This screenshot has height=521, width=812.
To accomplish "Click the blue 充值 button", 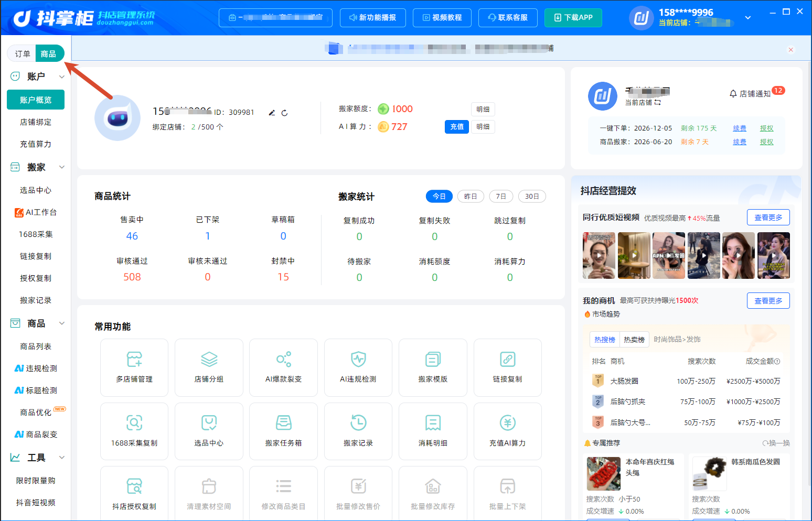I will 457,127.
